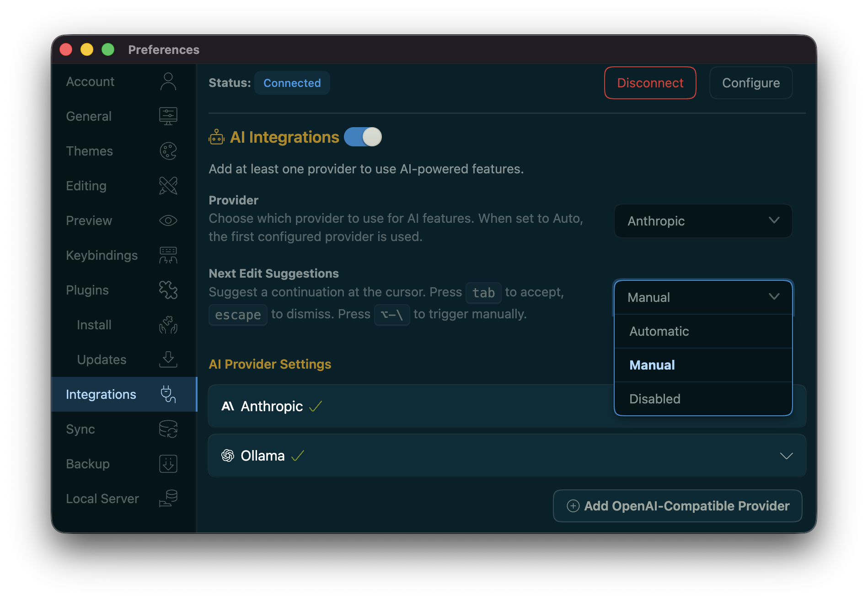The image size is (868, 601).
Task: Open the Local Server section
Action: click(x=124, y=499)
